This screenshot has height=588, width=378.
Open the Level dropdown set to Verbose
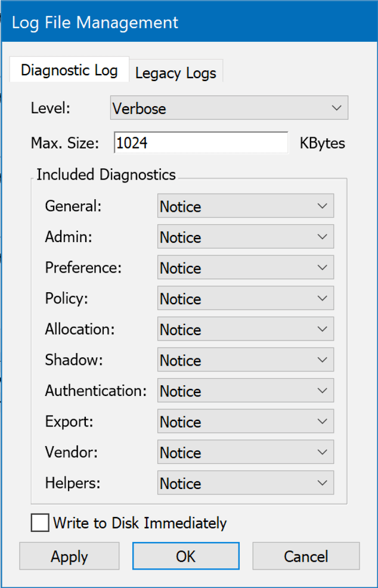[229, 109]
